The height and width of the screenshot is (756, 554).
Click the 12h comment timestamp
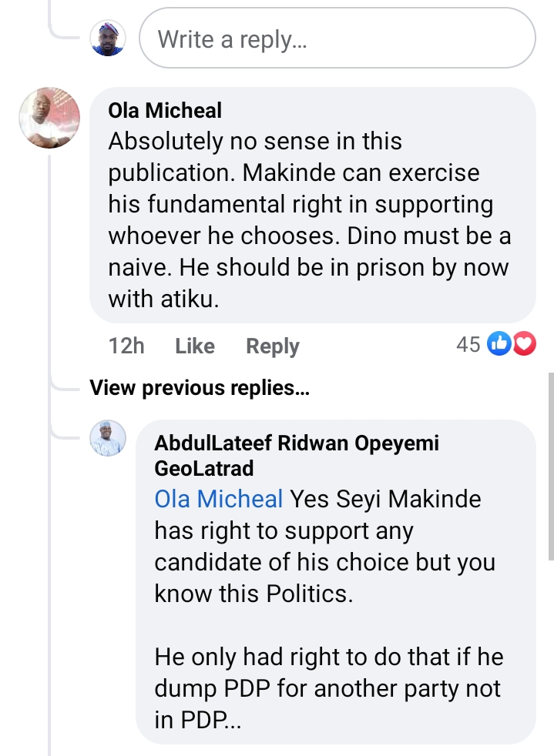pyautogui.click(x=126, y=346)
